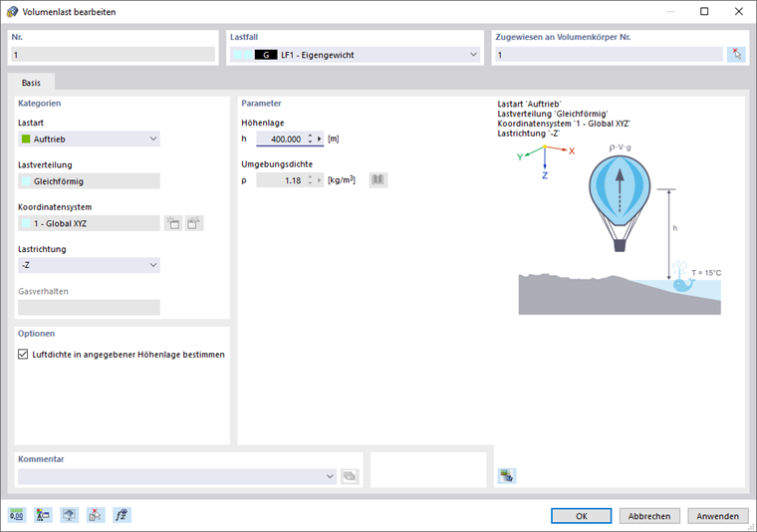Screen dimensions: 757x532
Task: Click the Nr. field with value 1
Action: click(x=113, y=55)
